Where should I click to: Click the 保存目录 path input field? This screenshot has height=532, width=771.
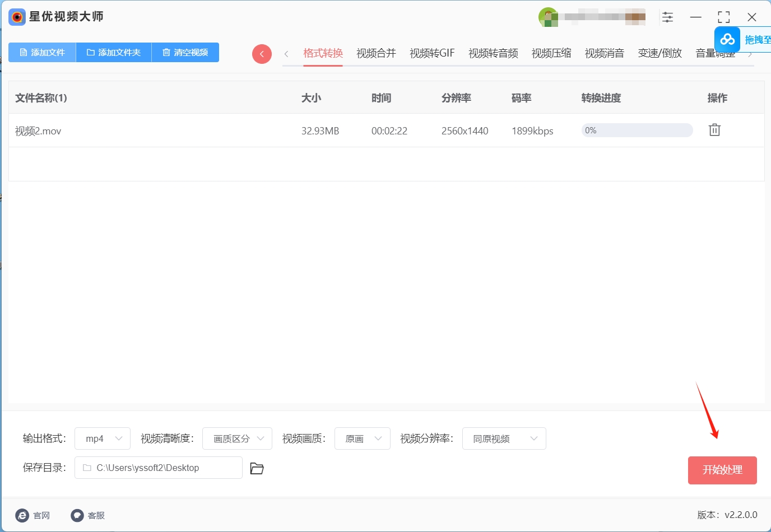tap(159, 468)
